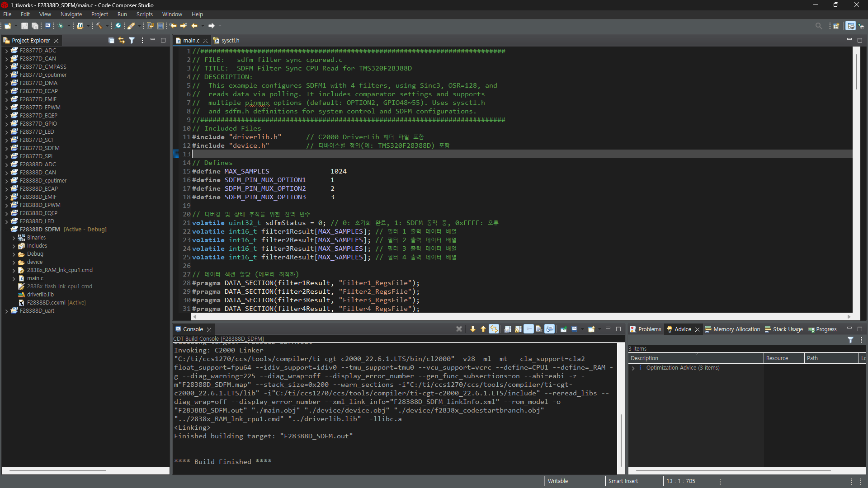Viewport: 868px width, 488px height.
Task: Switch to the sysctl.h editor tab
Action: (x=230, y=40)
